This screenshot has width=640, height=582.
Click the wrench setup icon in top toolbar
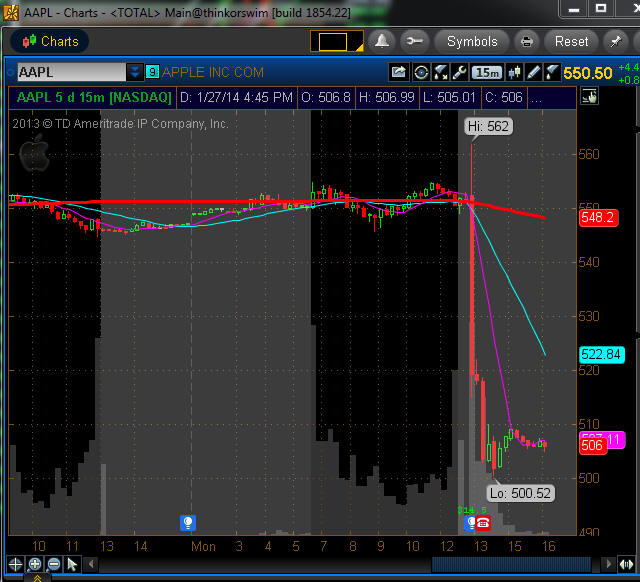coord(416,41)
